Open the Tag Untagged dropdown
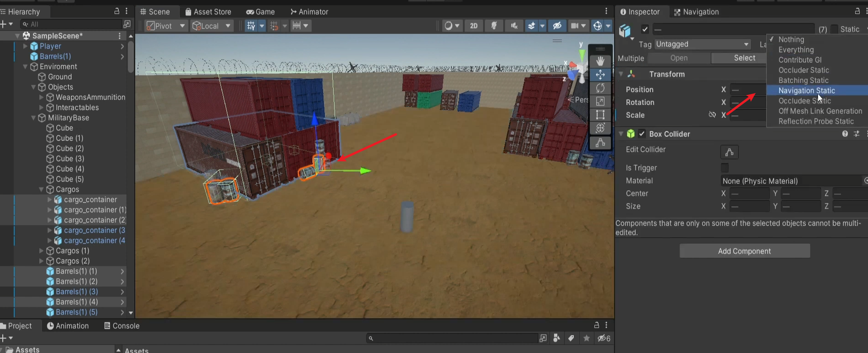The height and width of the screenshot is (353, 868). [x=703, y=44]
